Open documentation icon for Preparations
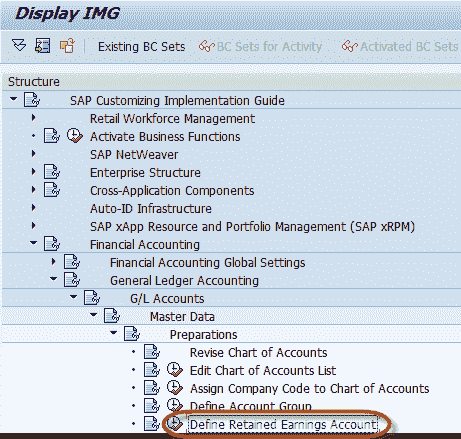 pyautogui.click(x=132, y=334)
